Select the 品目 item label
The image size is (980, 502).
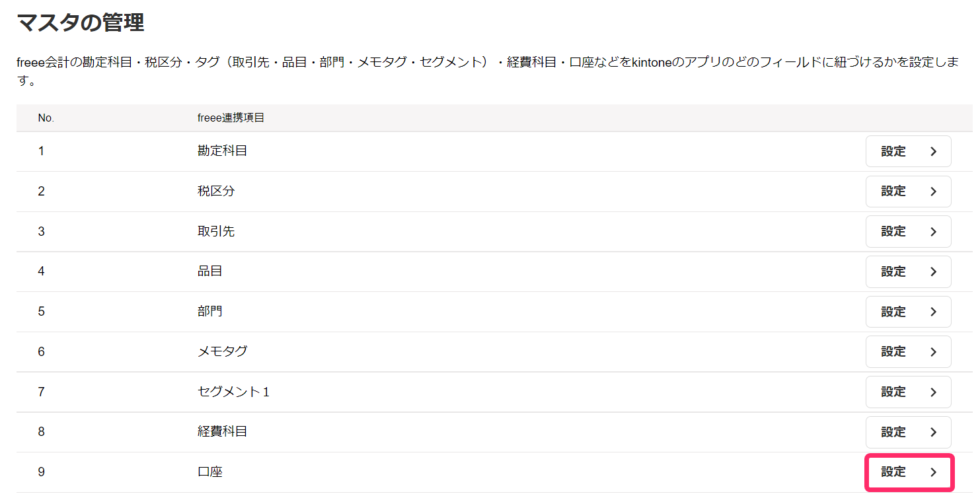click(x=209, y=271)
